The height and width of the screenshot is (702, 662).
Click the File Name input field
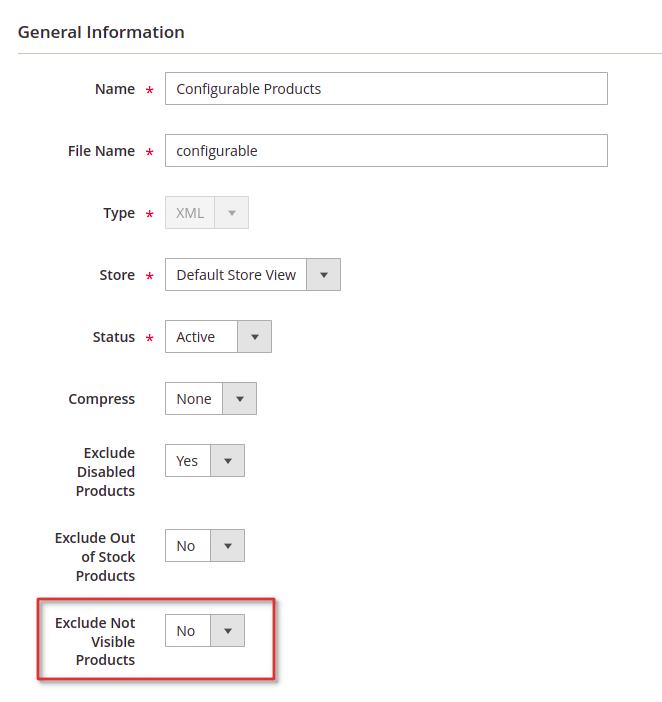(386, 150)
